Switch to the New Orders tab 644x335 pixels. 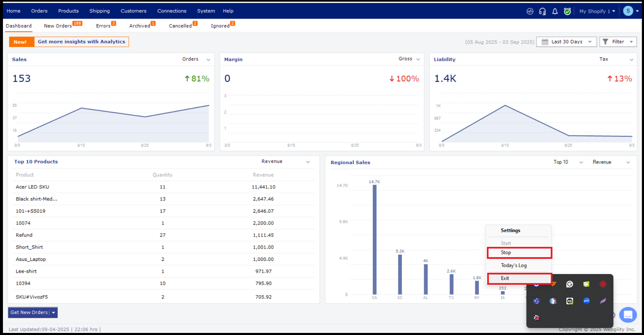pos(58,26)
